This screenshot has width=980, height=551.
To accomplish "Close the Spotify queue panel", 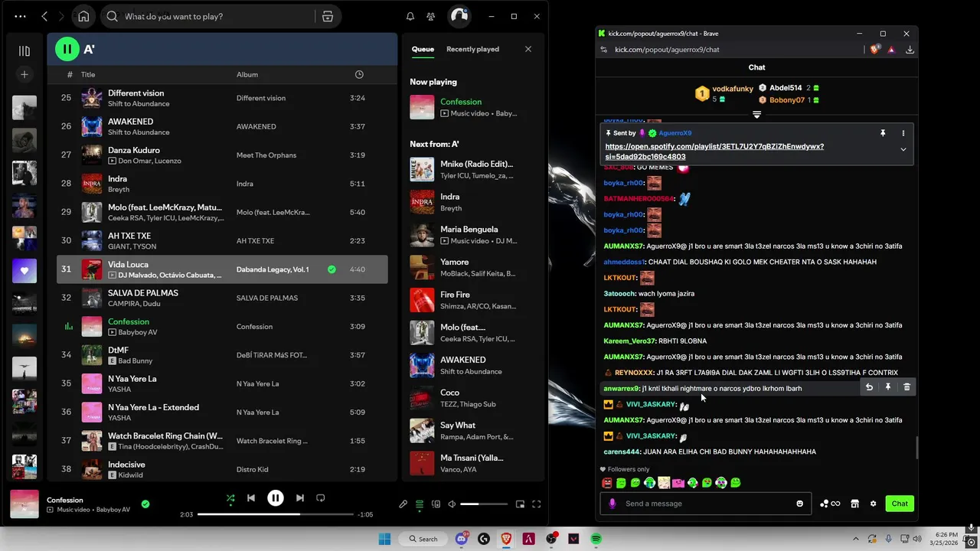I will pos(528,49).
